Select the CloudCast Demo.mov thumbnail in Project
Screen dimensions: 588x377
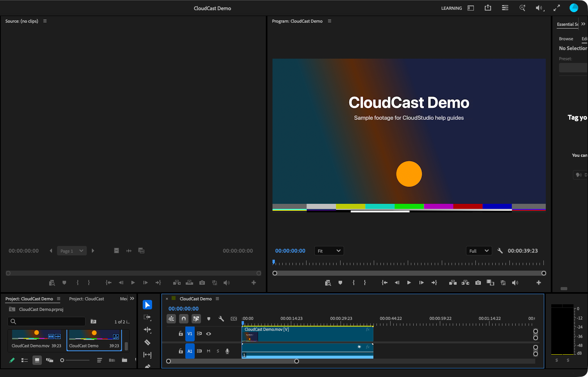pyautogui.click(x=36, y=335)
